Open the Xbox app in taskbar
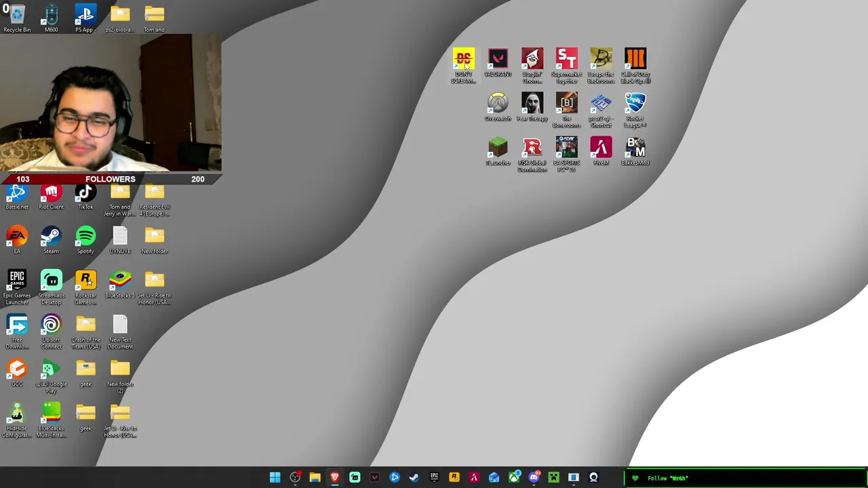The image size is (868, 488). [514, 478]
